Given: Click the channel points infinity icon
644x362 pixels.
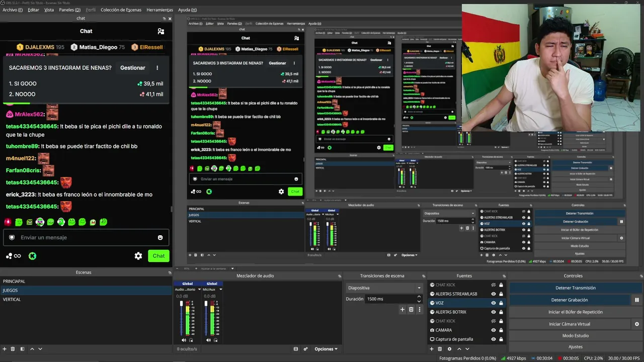Looking at the screenshot, I should (14, 256).
